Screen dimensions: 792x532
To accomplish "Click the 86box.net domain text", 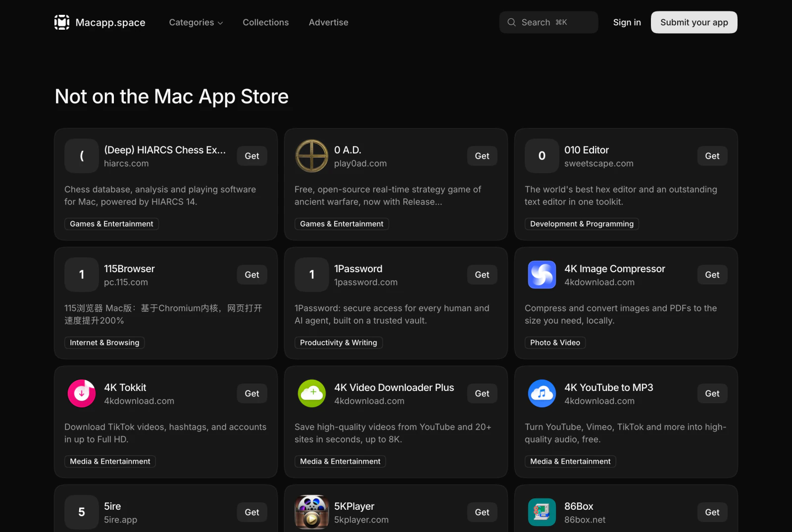I will pos(585,520).
